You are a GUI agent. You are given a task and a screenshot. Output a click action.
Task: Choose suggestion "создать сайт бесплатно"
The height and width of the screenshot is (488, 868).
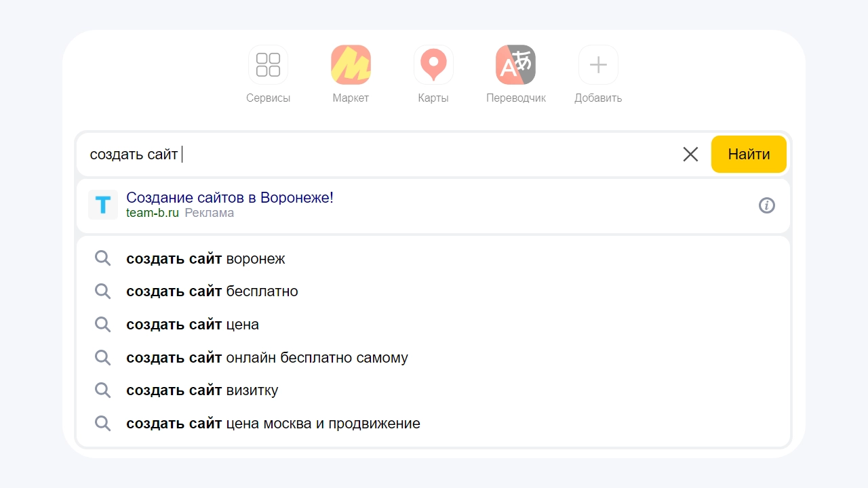(212, 291)
